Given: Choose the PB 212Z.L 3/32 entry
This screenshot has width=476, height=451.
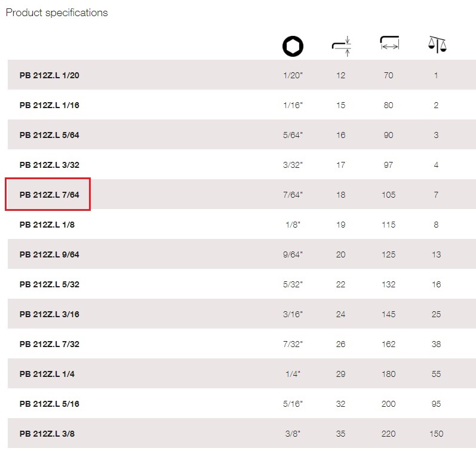Looking at the screenshot, I should pos(49,165).
